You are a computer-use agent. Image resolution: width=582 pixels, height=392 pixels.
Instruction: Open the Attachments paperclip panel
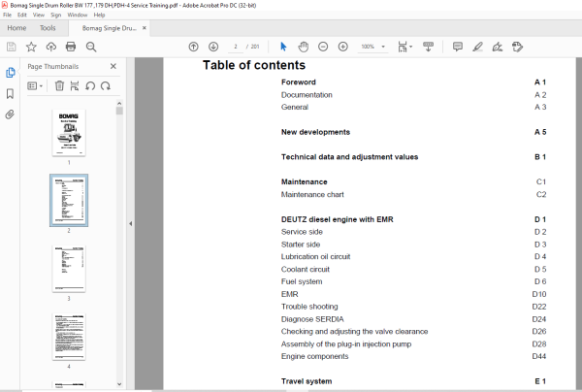coord(10,114)
